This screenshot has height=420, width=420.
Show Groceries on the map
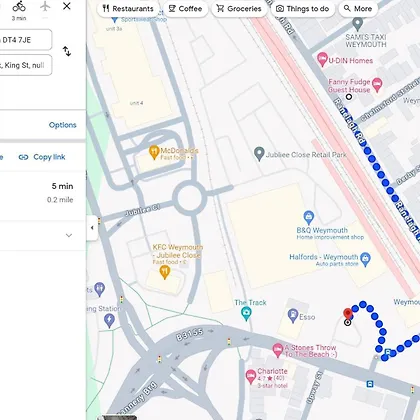[239, 9]
